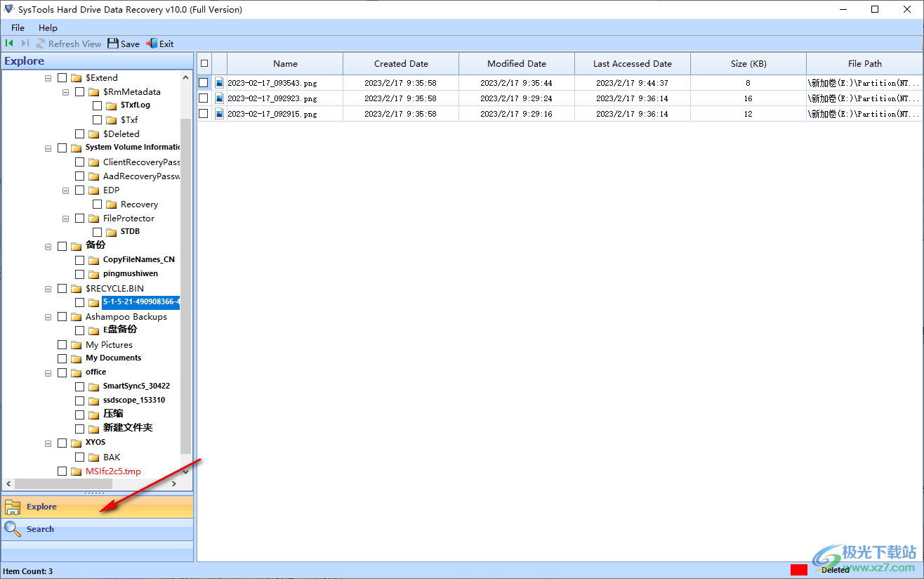The height and width of the screenshot is (579, 924).
Task: Select the 新建文件夹 folder in the tree
Action: pyautogui.click(x=128, y=428)
